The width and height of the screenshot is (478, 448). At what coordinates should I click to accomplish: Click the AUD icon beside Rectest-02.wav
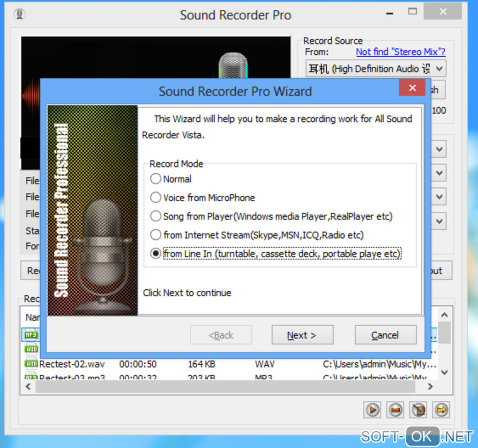tap(31, 364)
